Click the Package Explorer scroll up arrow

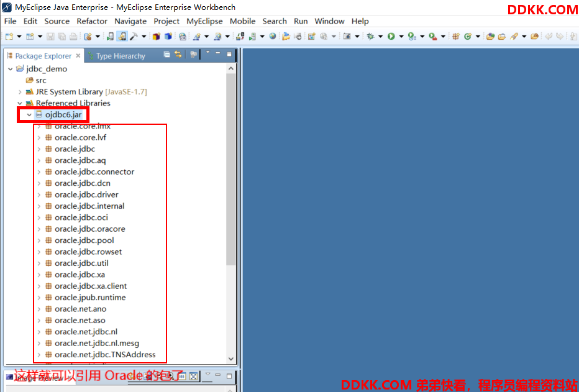click(230, 68)
